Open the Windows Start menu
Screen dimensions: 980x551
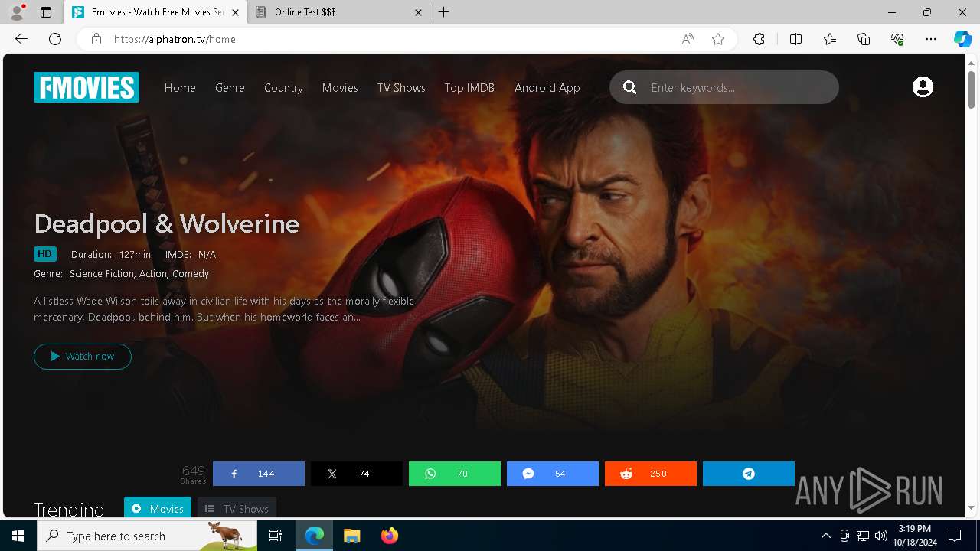[18, 536]
